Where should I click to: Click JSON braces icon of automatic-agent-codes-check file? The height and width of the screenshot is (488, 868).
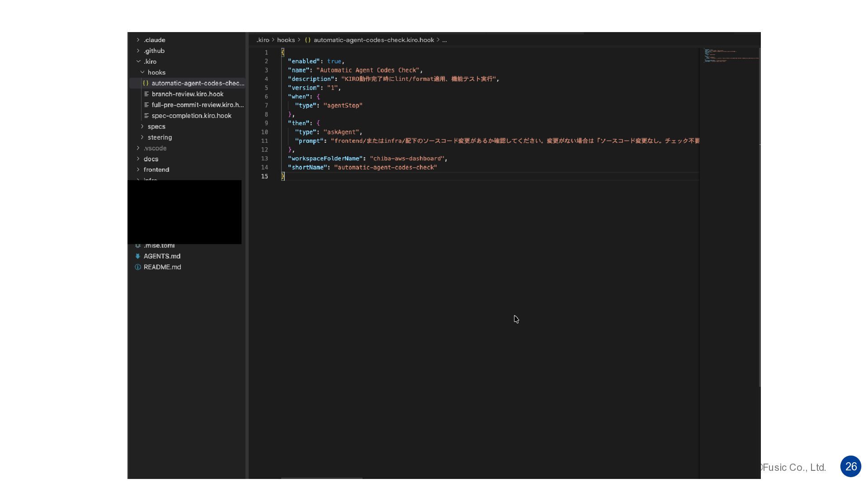pyautogui.click(x=146, y=83)
